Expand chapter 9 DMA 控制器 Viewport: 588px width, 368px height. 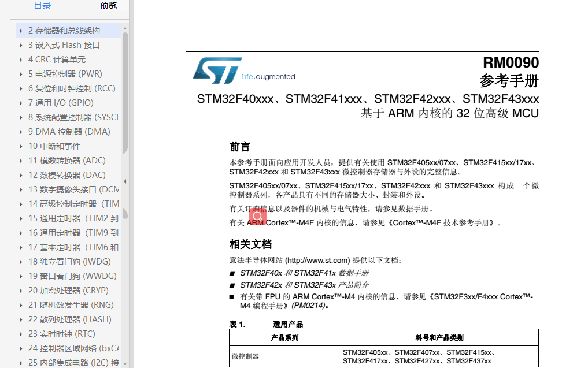(x=21, y=132)
